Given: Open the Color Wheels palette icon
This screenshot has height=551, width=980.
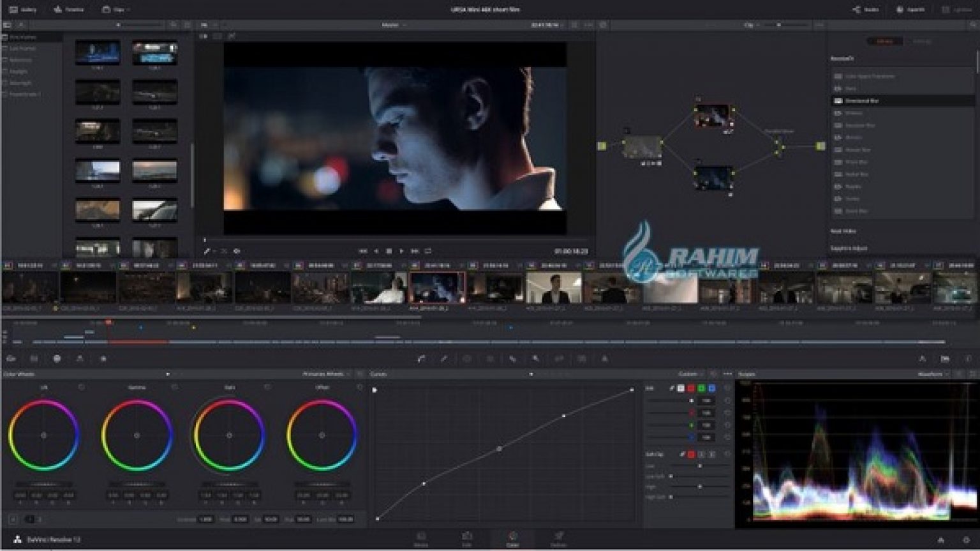Looking at the screenshot, I should tap(57, 359).
